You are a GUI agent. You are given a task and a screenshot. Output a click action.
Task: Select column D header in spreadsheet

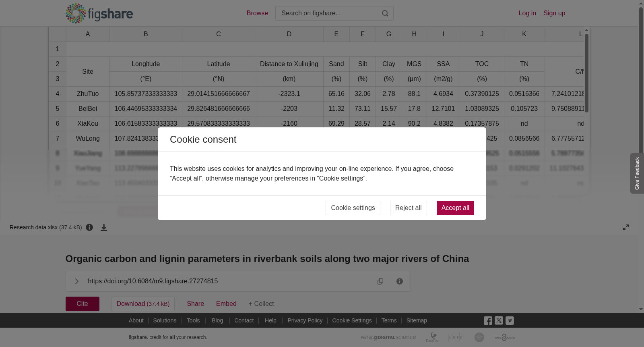pyautogui.click(x=289, y=34)
